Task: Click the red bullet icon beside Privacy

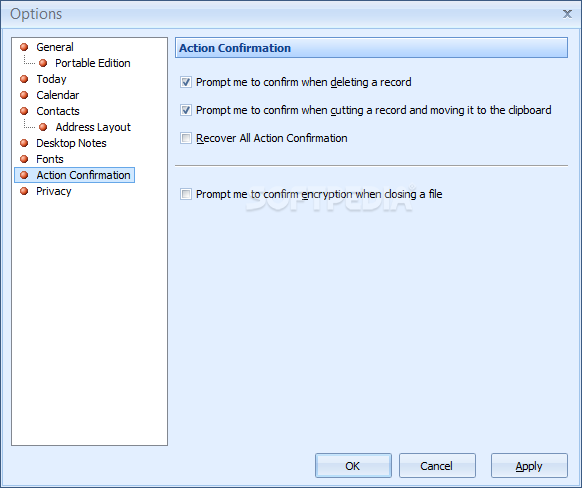Action: tap(24, 191)
